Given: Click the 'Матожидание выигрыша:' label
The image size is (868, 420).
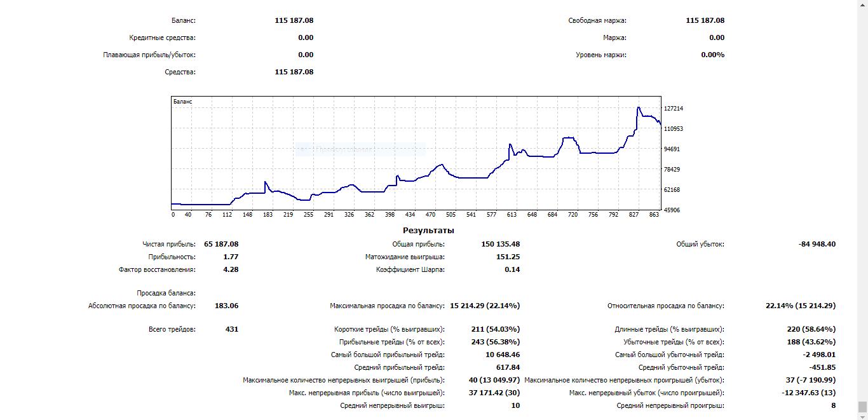Looking at the screenshot, I should [x=405, y=257].
